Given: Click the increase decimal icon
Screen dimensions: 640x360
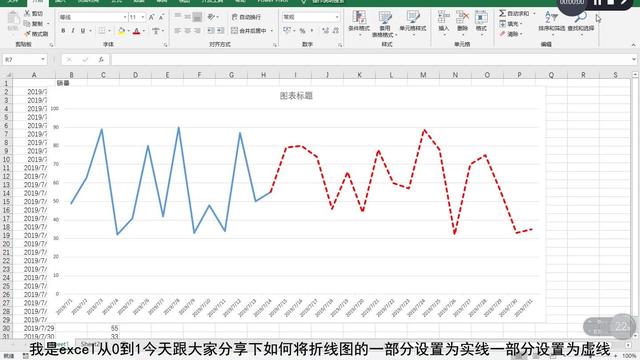Looking at the screenshot, I should tap(325, 31).
